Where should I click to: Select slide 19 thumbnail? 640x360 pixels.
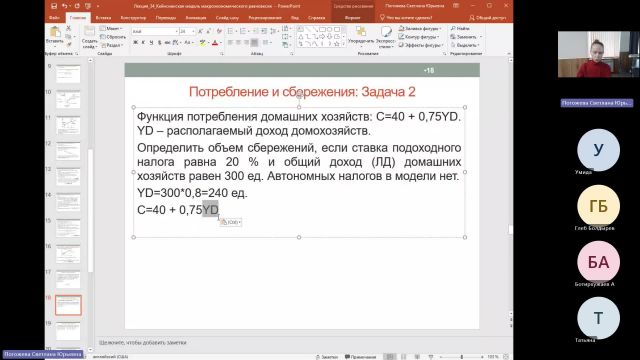tap(68, 331)
